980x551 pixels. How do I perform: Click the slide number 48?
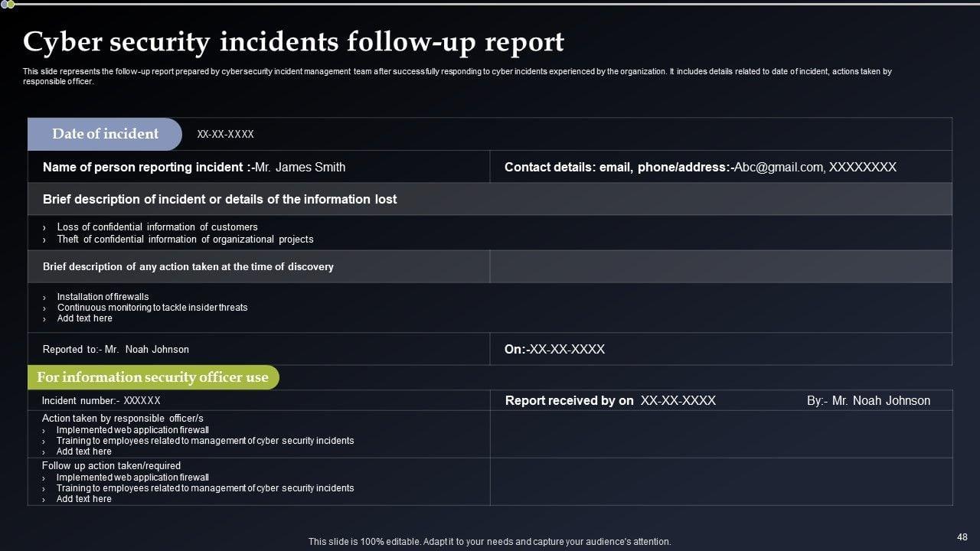[962, 537]
